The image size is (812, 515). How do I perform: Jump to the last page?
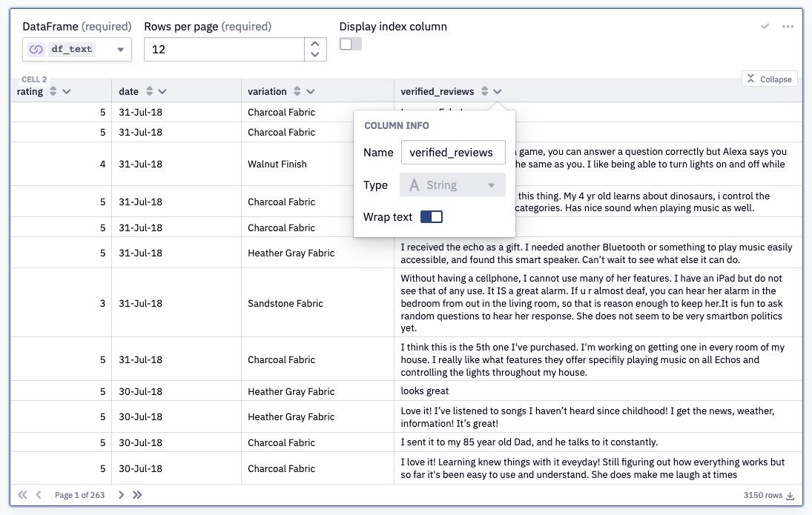click(137, 495)
